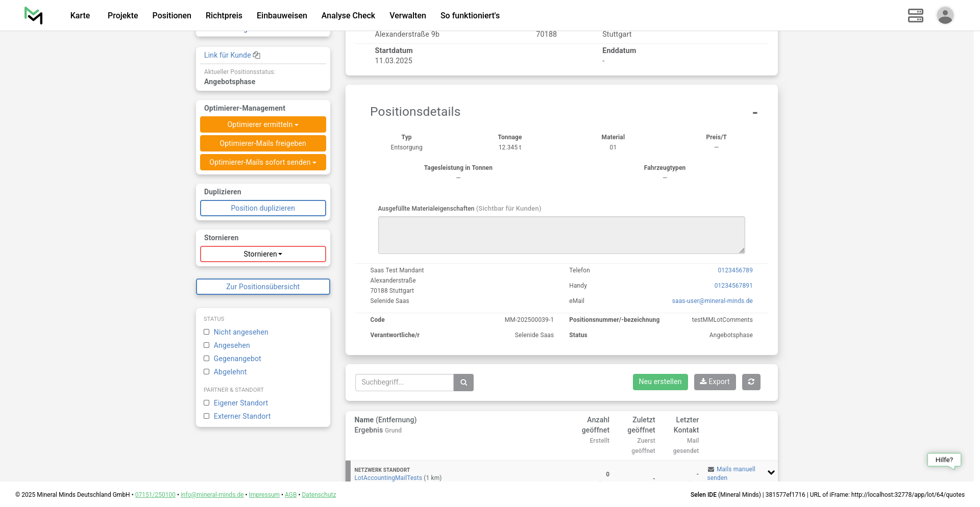Open the Hilfe? chat bubble

pyautogui.click(x=944, y=460)
